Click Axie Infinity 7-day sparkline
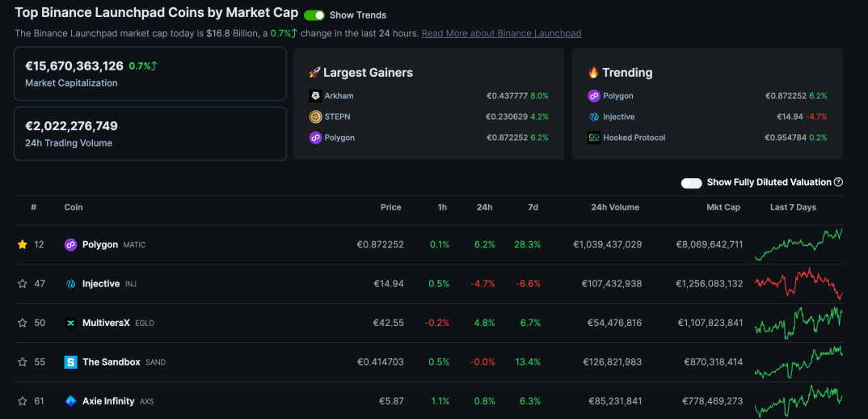The width and height of the screenshot is (868, 419). (x=798, y=400)
